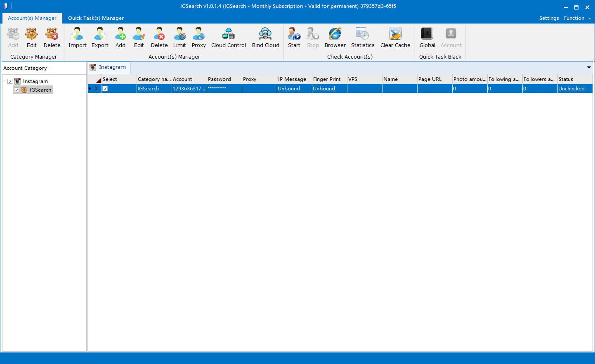Sort by Photo amount column header
Screen dimensions: 595x364
(x=470, y=79)
